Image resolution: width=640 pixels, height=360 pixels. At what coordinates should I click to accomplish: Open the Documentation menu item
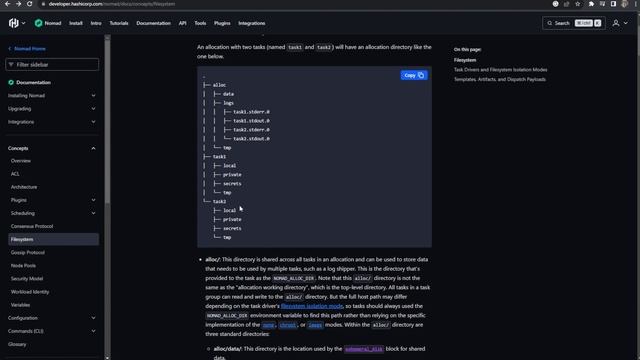tap(153, 23)
